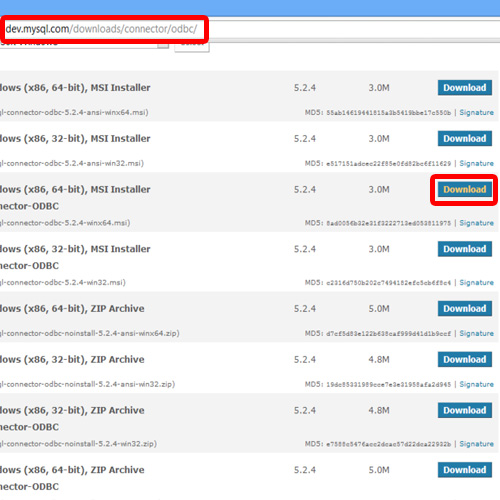Open Signature link for ansi-win32.msi
The image size is (500, 500).
tap(476, 163)
